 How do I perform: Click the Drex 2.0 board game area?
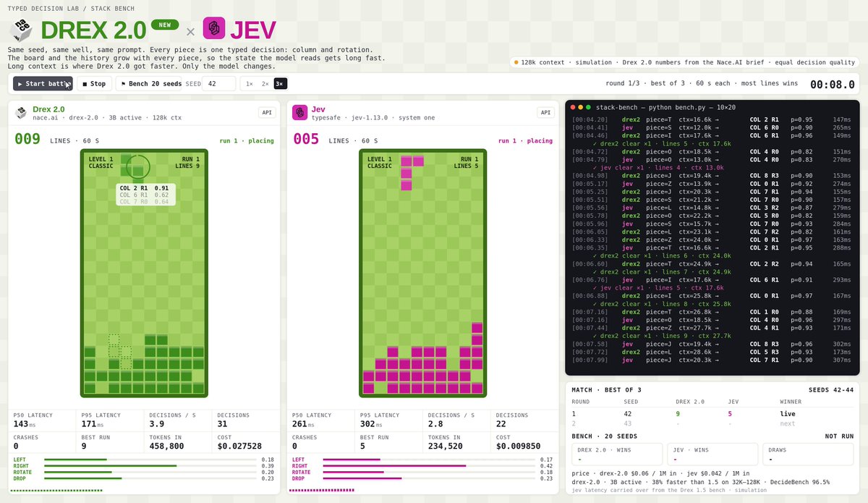(x=145, y=273)
